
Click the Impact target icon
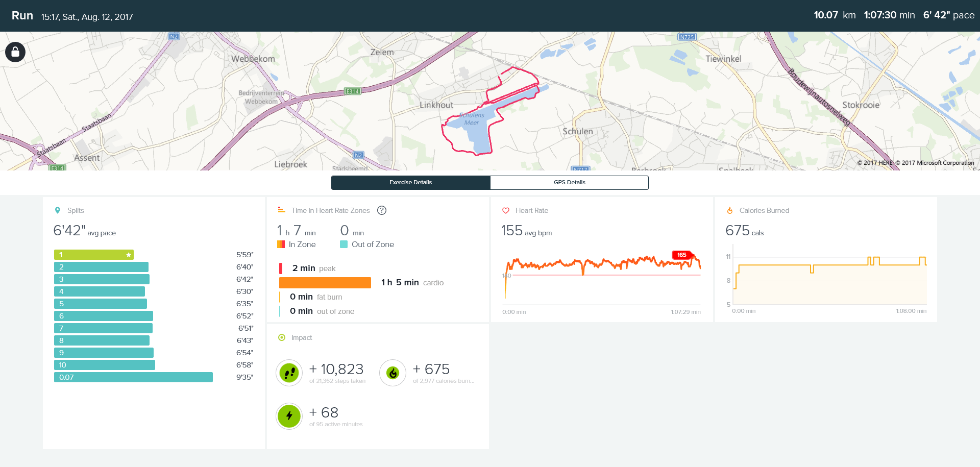(x=282, y=337)
